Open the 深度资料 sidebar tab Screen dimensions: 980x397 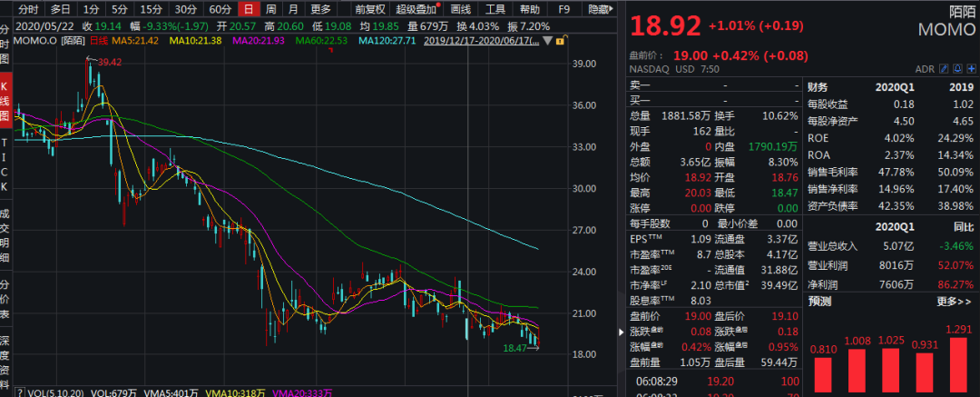[5, 360]
